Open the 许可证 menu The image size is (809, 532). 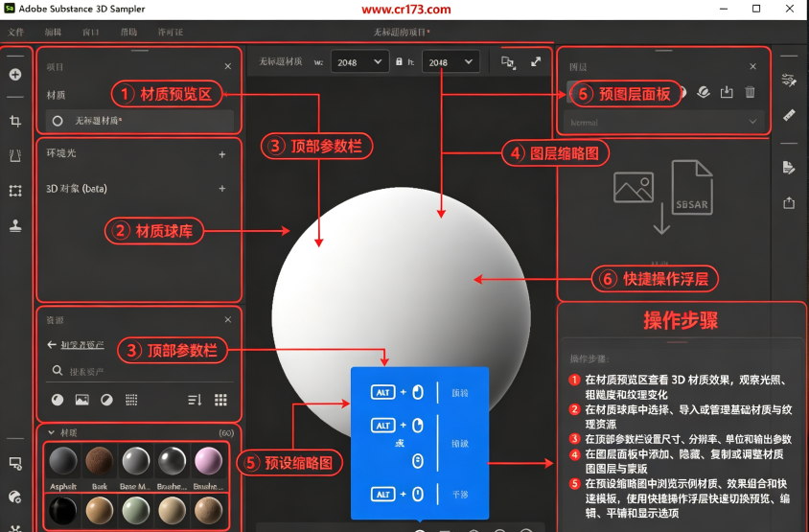[171, 32]
